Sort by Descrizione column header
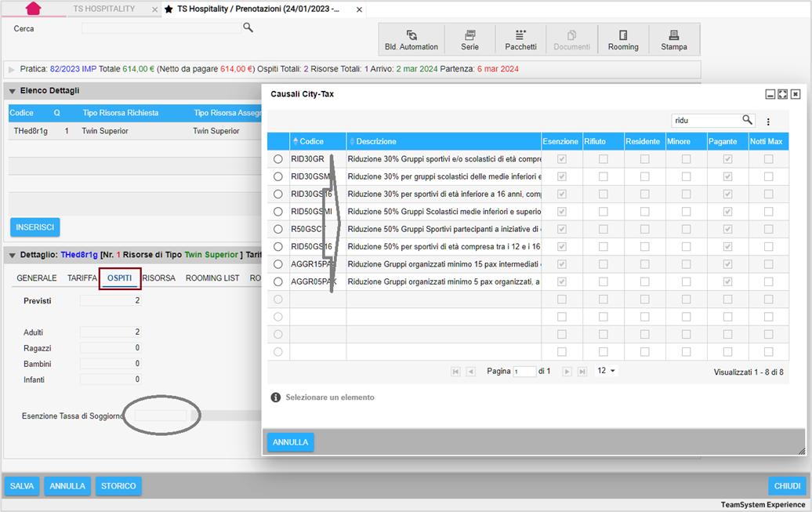The width and height of the screenshot is (812, 512). coord(444,141)
